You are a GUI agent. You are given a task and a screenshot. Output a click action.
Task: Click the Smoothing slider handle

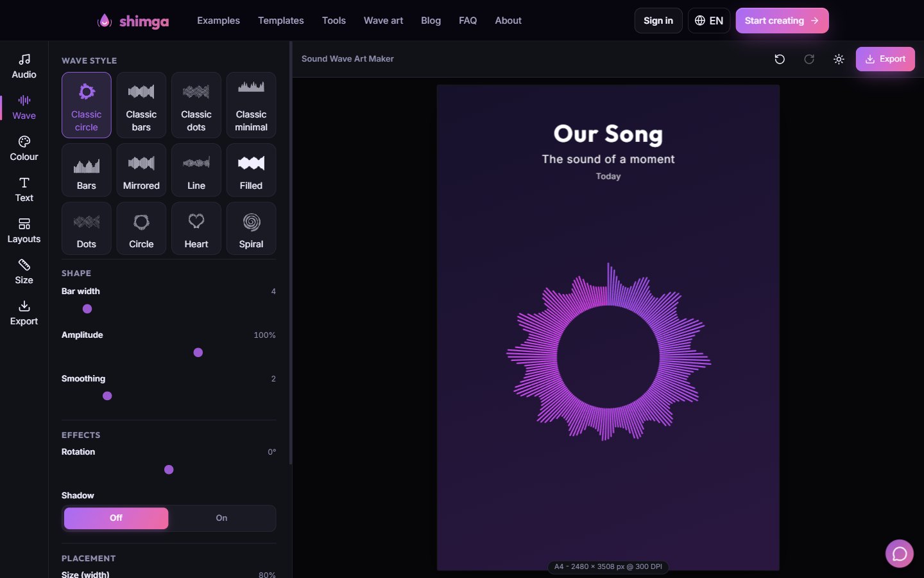click(x=107, y=396)
